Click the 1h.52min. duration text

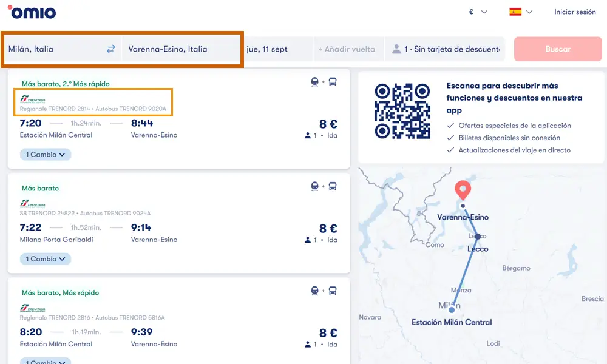(x=86, y=228)
